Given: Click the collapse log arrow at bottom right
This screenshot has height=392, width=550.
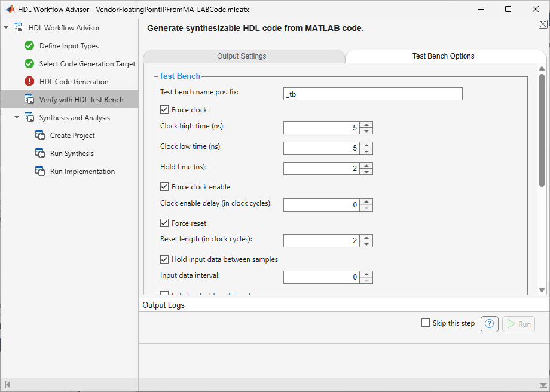Looking at the screenshot, I should point(543,385).
